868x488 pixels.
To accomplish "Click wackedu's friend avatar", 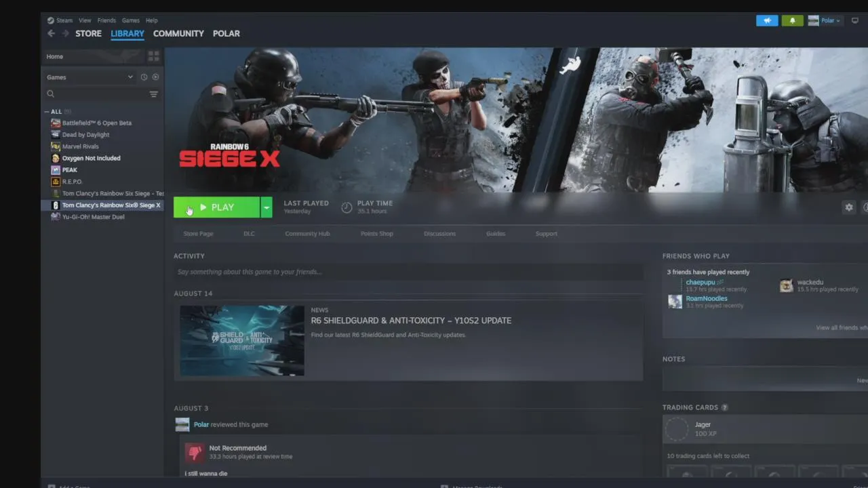I will click(787, 285).
